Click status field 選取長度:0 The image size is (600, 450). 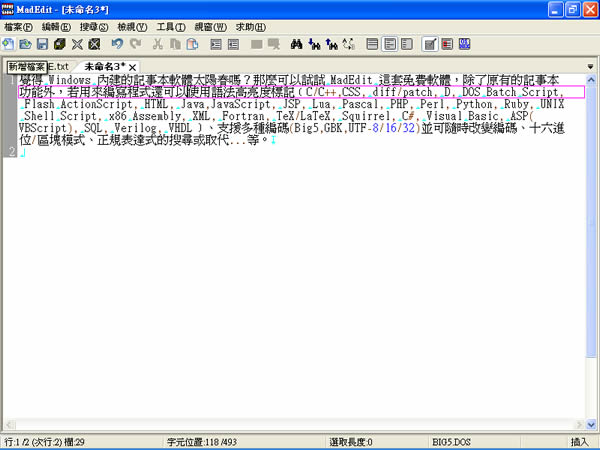(351, 442)
